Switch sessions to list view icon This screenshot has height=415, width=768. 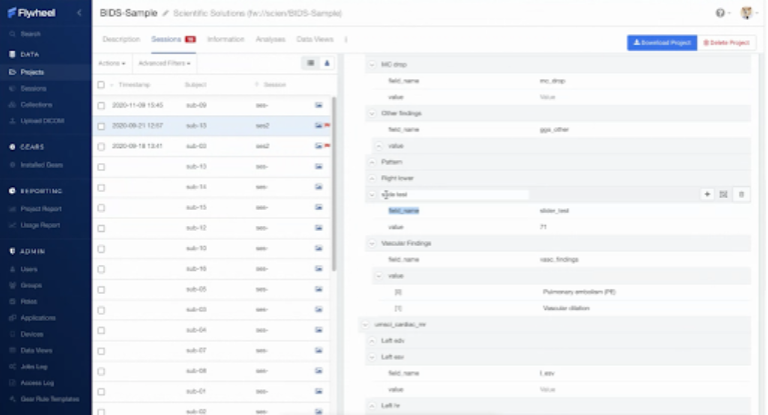pyautogui.click(x=310, y=63)
